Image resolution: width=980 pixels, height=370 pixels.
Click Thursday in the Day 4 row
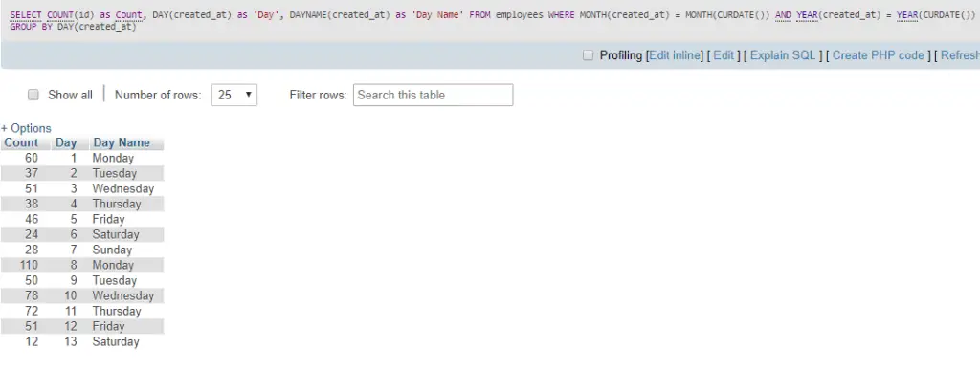point(117,204)
